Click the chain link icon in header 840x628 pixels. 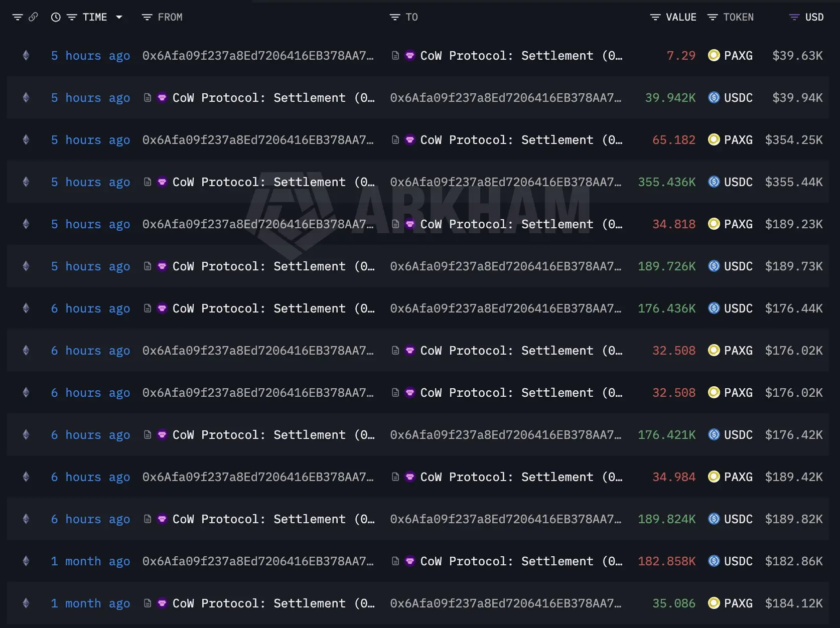coord(34,17)
